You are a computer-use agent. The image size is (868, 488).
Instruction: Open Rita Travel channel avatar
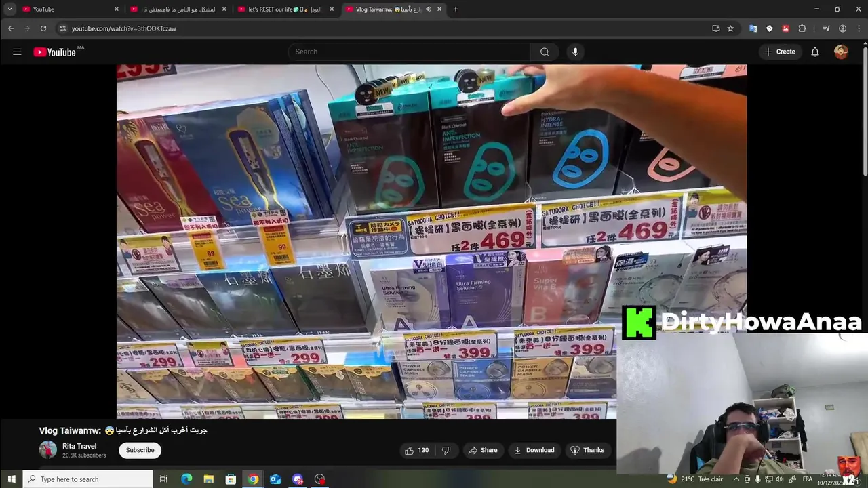click(x=47, y=450)
